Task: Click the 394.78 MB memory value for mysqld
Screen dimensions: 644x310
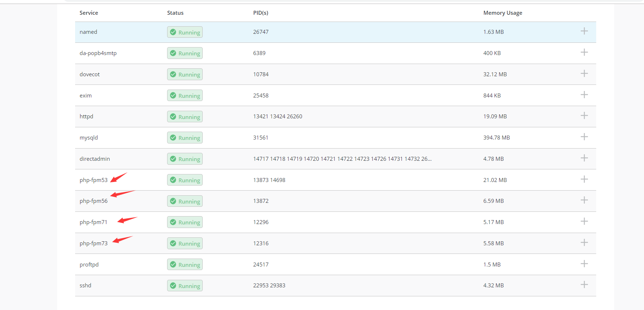Action: tap(497, 138)
